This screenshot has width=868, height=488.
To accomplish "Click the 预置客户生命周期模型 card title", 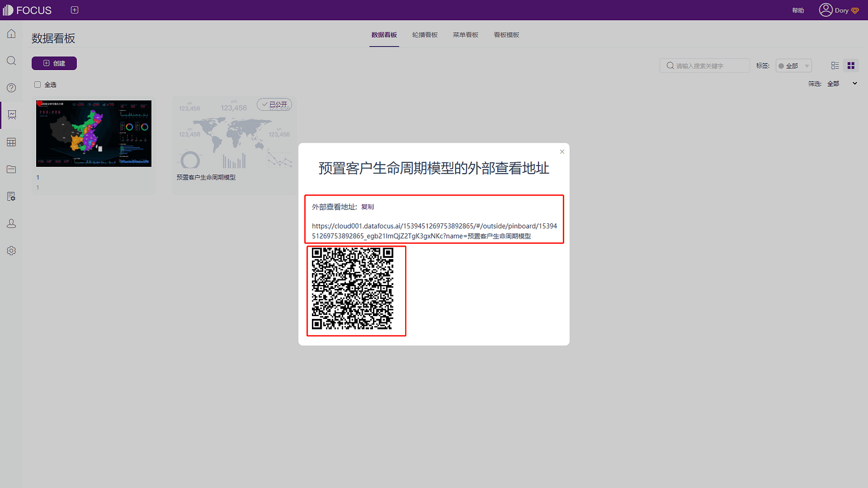I will click(206, 178).
